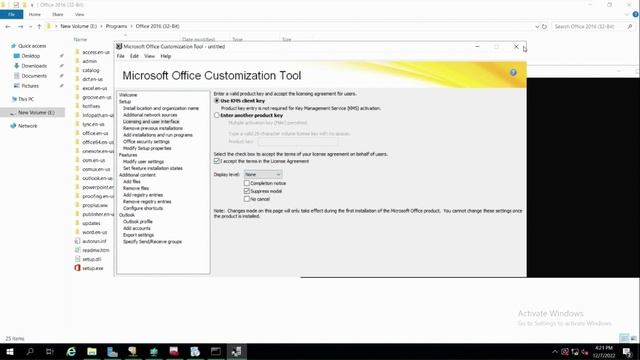Screen dimensions: 640x360
Task: Select the catalog folder icon
Action: pyautogui.click(x=77, y=70)
